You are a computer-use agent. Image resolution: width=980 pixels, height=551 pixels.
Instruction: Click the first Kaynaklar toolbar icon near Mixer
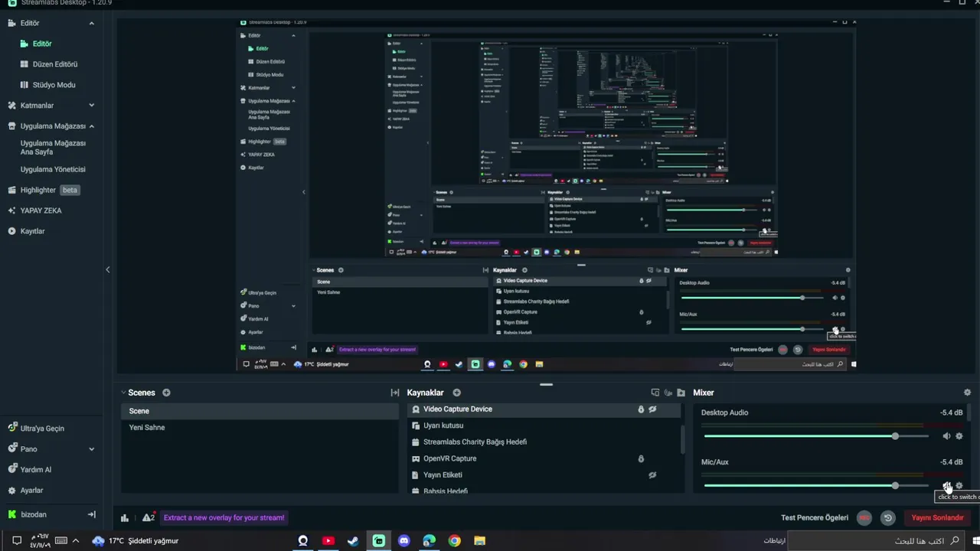click(x=655, y=393)
